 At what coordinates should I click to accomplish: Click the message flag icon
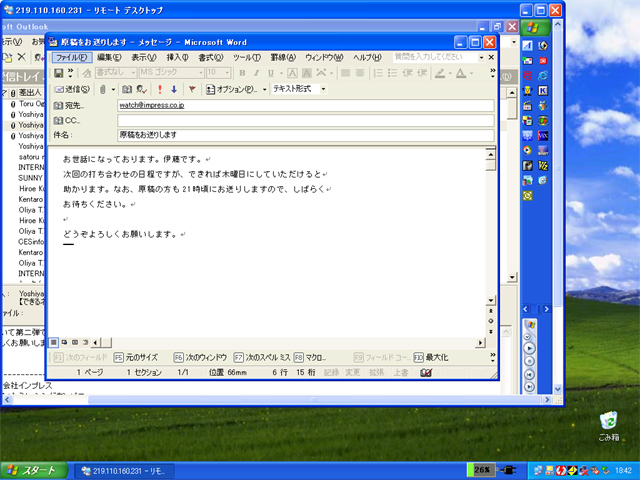pyautogui.click(x=191, y=88)
